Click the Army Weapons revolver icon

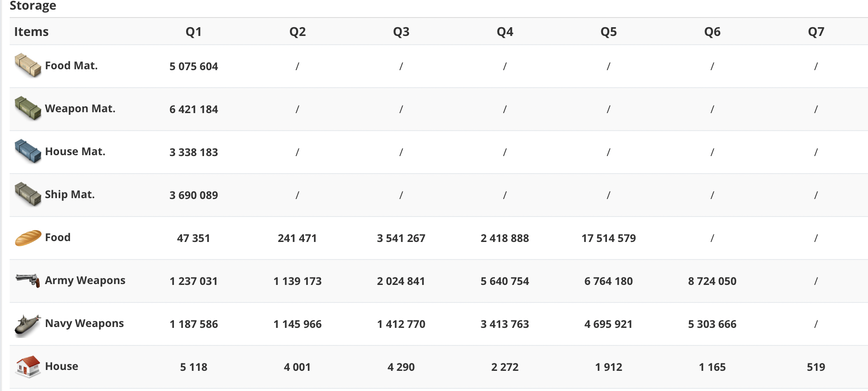(x=28, y=280)
